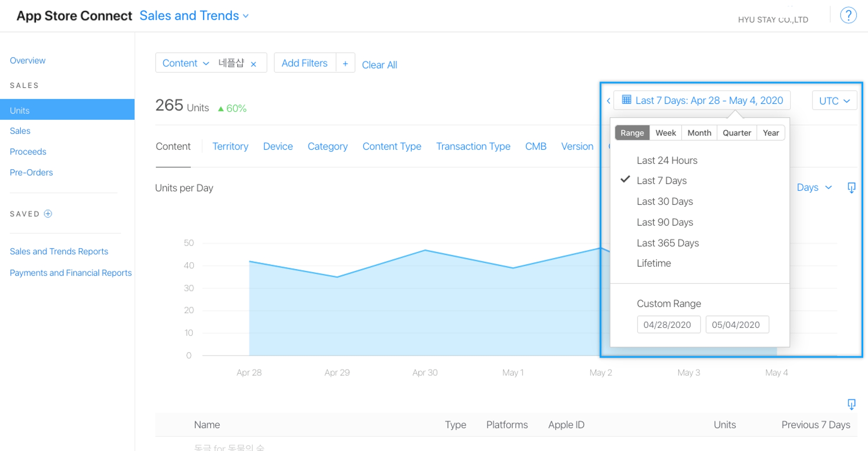Screen dimensions: 868x451
Task: Open the Sales and Trends menu
Action: tap(194, 16)
